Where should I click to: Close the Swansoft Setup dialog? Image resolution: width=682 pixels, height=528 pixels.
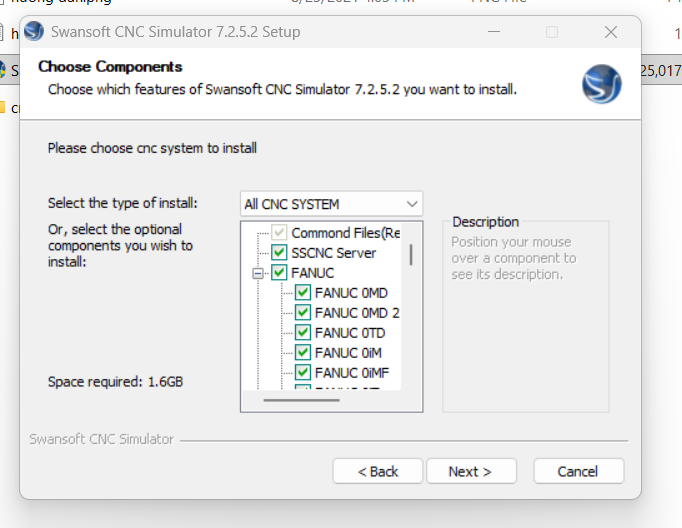tap(611, 32)
